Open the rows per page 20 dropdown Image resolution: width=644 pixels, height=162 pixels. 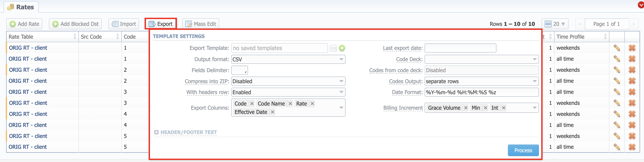pos(555,24)
